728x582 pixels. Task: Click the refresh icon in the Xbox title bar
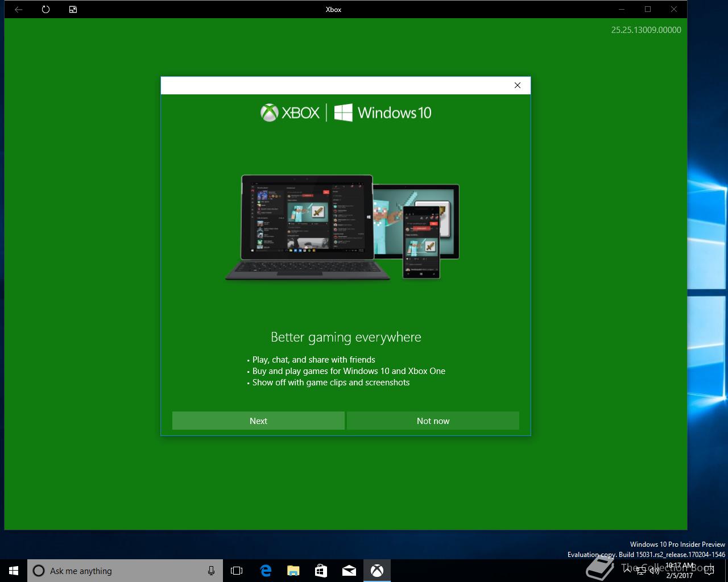tap(45, 9)
